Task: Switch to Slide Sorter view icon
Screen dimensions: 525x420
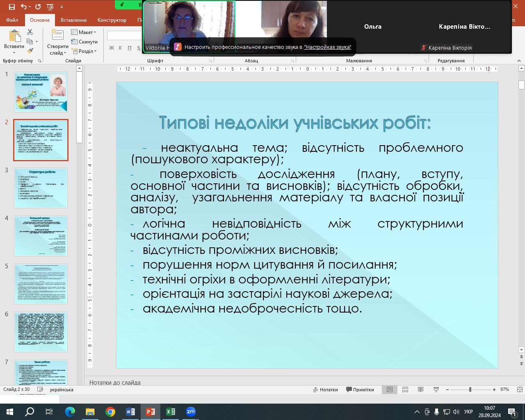Action: point(405,390)
